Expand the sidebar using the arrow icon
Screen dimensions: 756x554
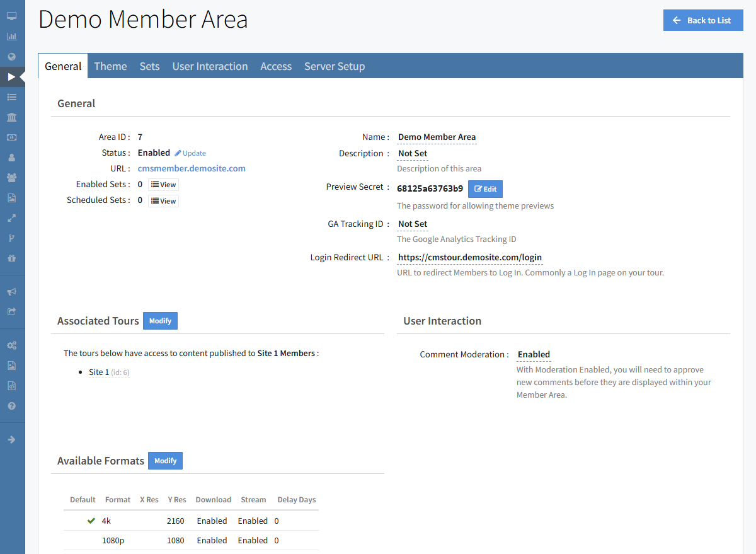pyautogui.click(x=11, y=439)
